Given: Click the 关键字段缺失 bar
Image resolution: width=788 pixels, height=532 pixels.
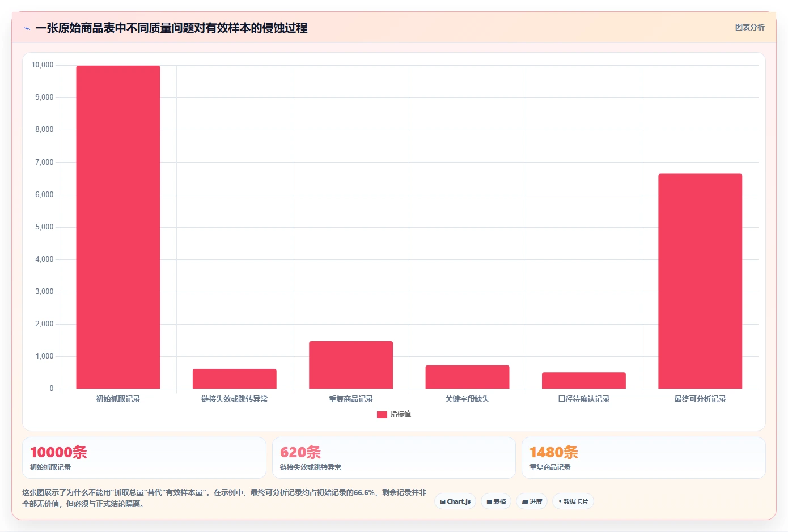Looking at the screenshot, I should coord(467,377).
